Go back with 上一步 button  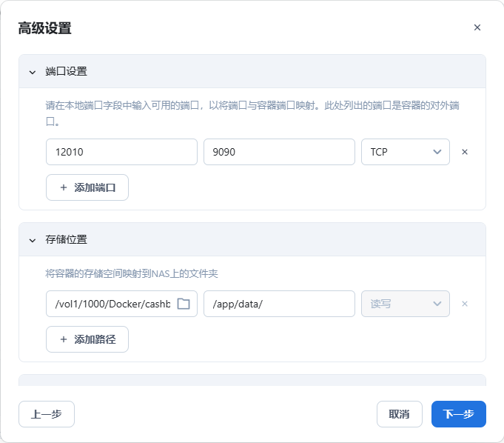coord(47,414)
